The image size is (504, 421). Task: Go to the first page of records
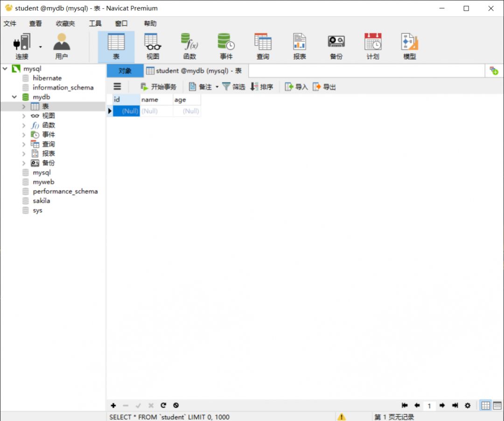click(x=404, y=405)
